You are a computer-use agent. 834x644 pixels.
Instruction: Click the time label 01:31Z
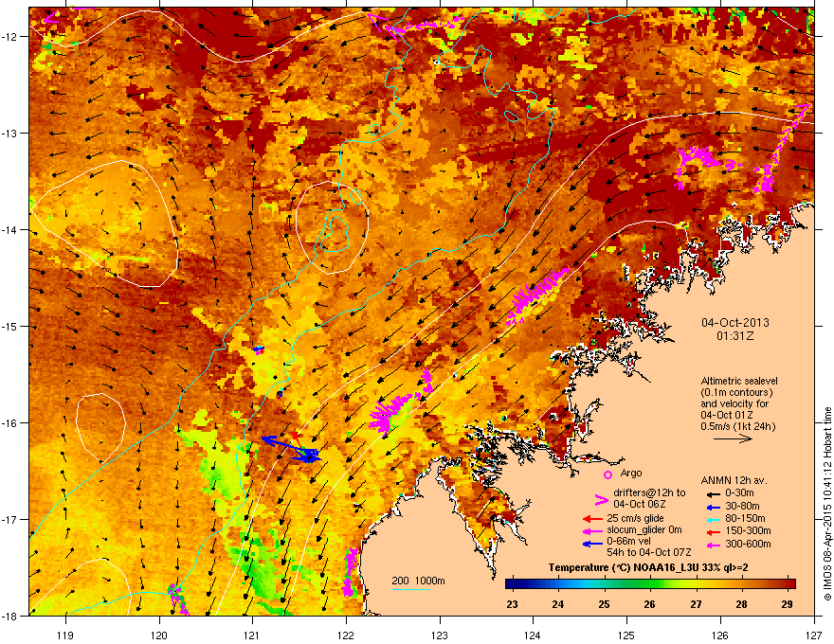tap(735, 336)
